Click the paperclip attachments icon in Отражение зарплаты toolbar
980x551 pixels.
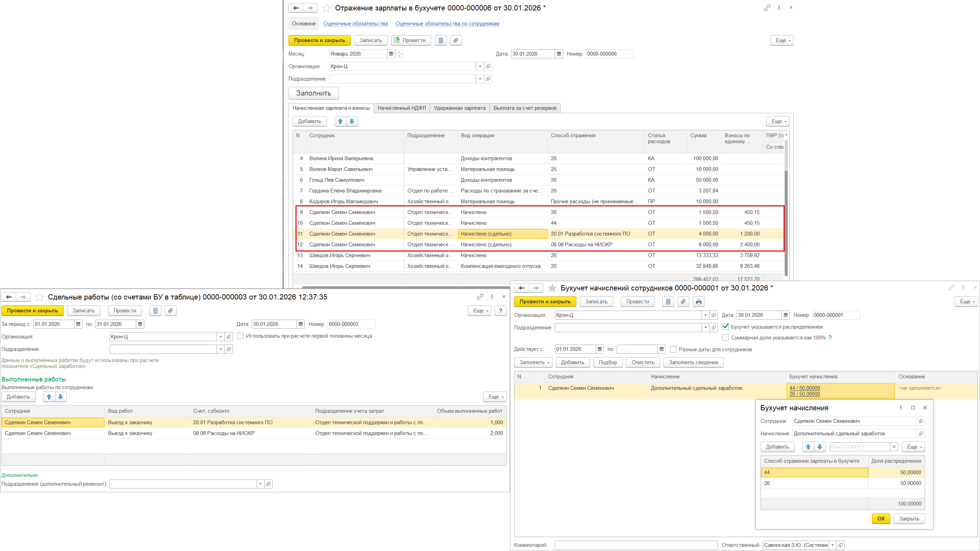point(456,40)
